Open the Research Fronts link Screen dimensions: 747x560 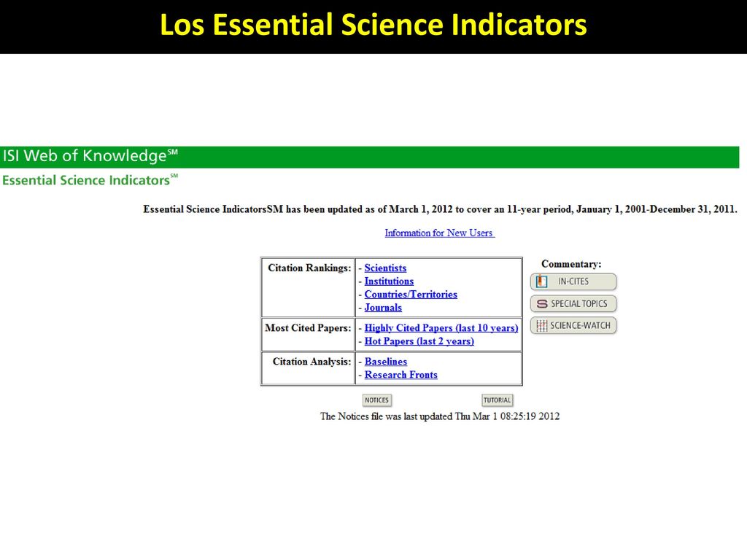click(x=400, y=375)
